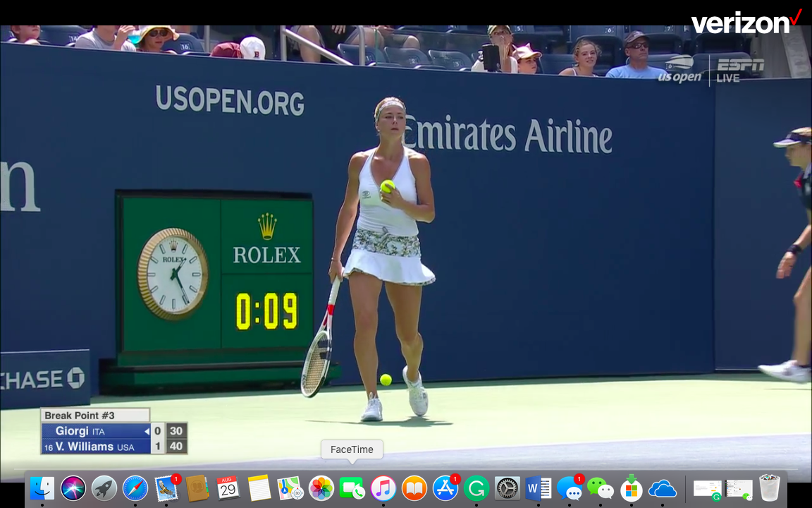Screen dimensions: 812x508
Task: Open Launchpad rocket icon
Action: [104, 488]
